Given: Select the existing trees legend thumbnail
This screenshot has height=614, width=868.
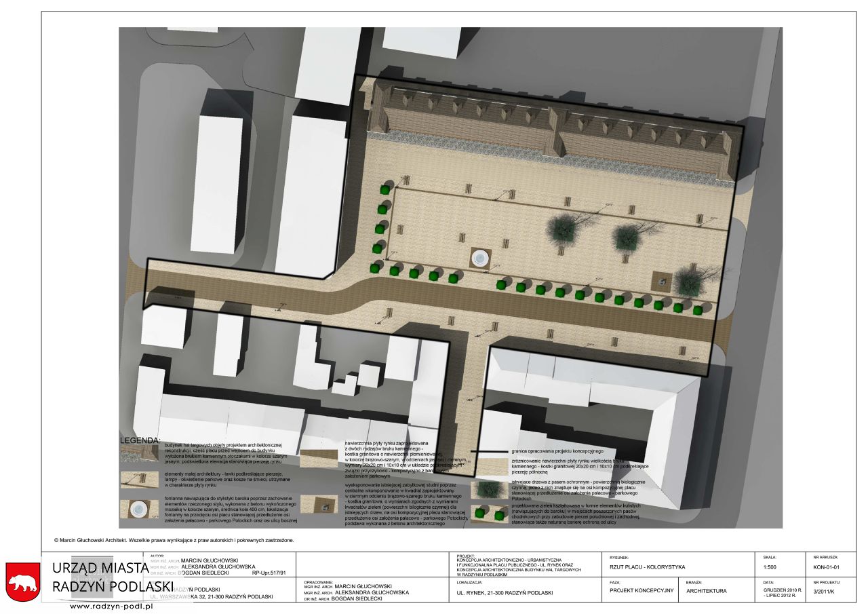Looking at the screenshot, I should 489,489.
